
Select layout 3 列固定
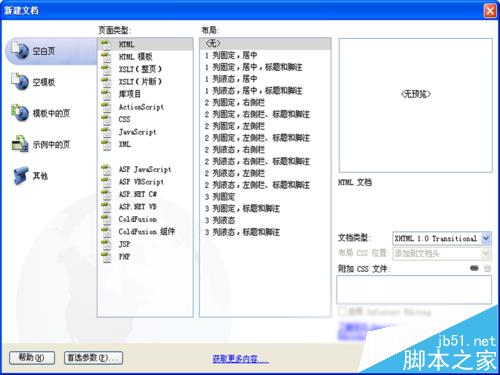(265, 197)
